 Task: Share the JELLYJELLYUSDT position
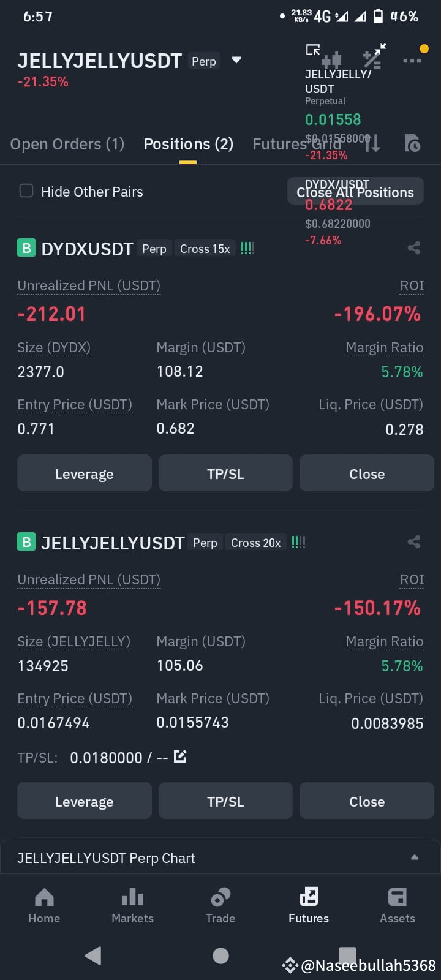pyautogui.click(x=414, y=542)
